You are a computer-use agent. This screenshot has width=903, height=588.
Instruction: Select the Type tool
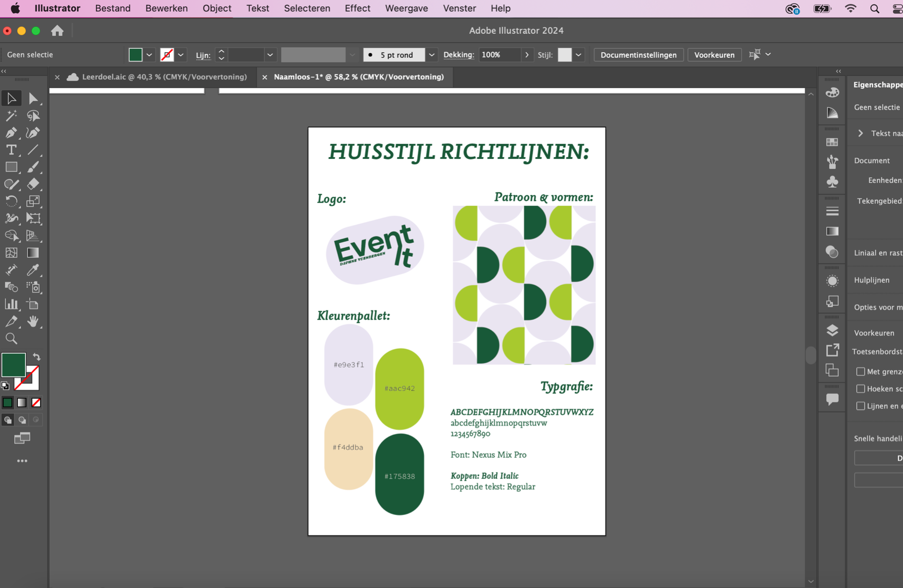[11, 150]
